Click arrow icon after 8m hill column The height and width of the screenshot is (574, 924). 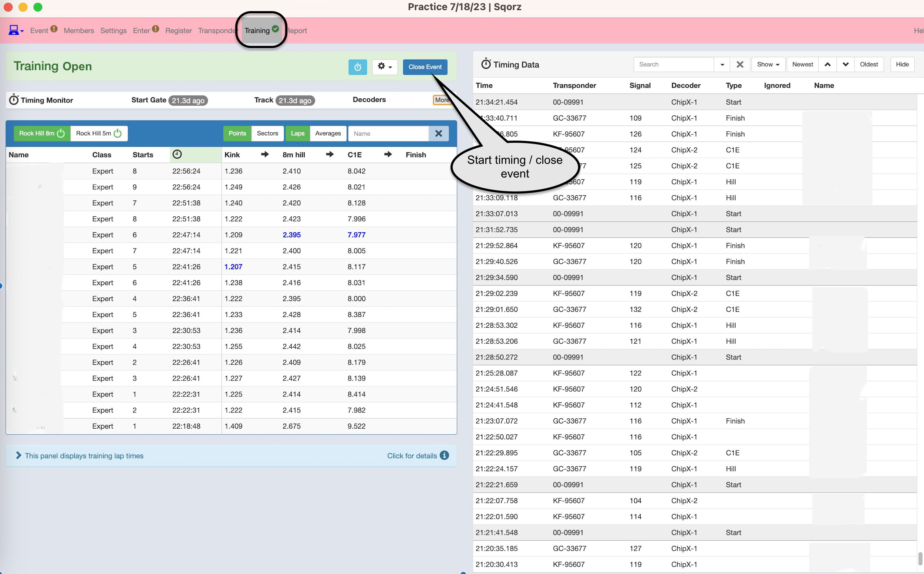[330, 154]
